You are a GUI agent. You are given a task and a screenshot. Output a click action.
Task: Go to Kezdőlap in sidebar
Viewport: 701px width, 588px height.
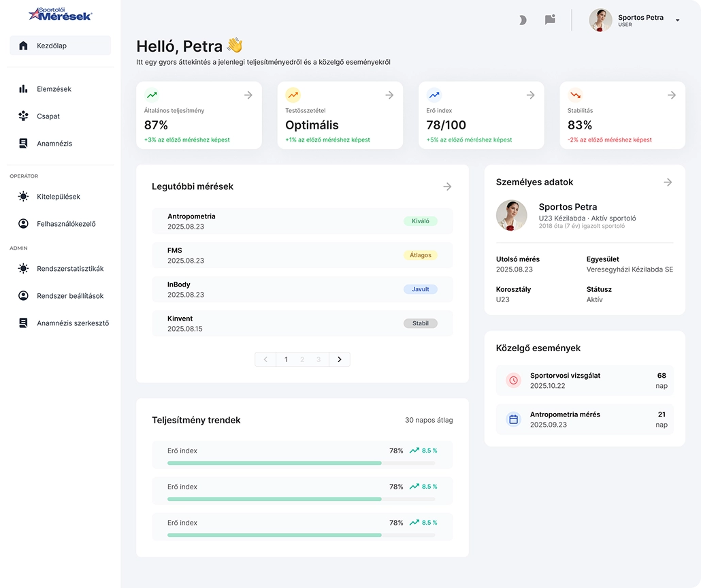point(61,46)
